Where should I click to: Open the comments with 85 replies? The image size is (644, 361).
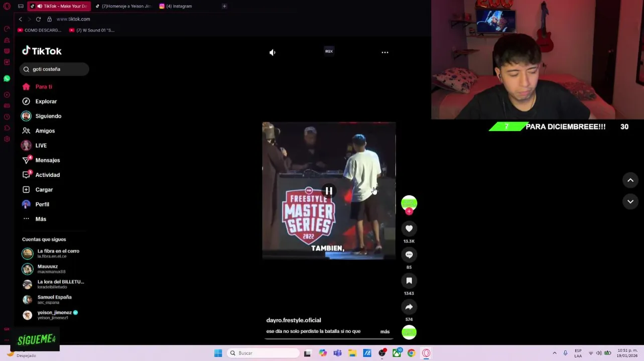point(409,255)
